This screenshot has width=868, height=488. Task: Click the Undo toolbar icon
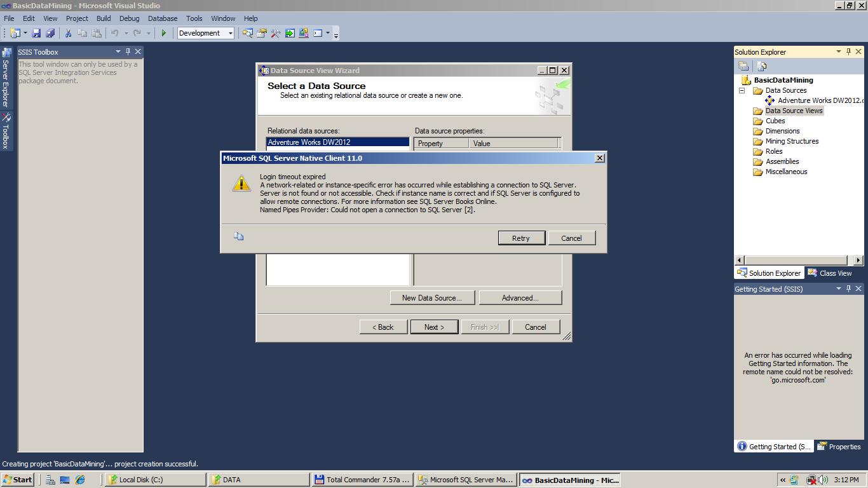(x=116, y=33)
